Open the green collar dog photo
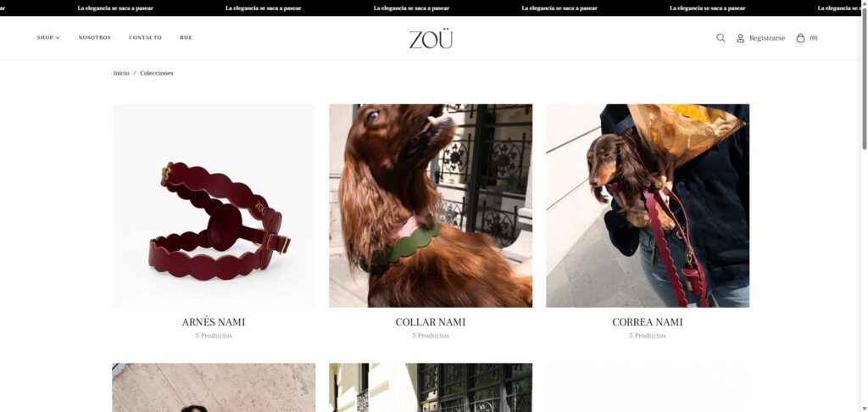 tap(431, 205)
